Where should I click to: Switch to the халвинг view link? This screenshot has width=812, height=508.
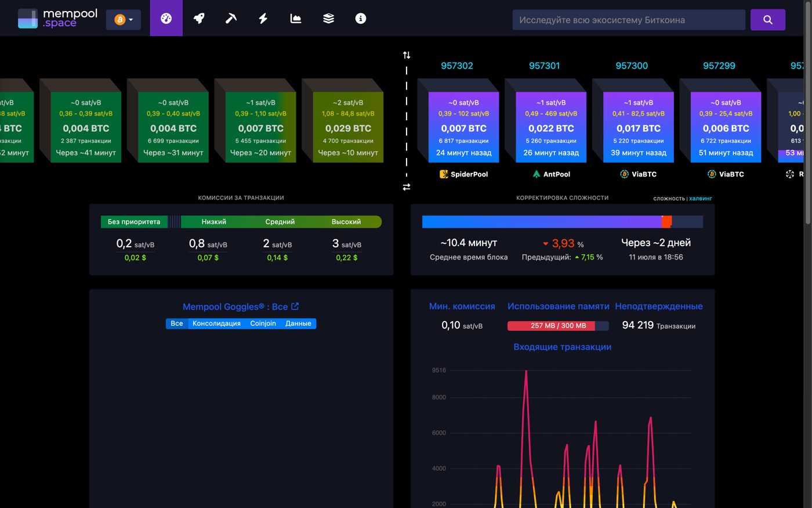point(701,199)
